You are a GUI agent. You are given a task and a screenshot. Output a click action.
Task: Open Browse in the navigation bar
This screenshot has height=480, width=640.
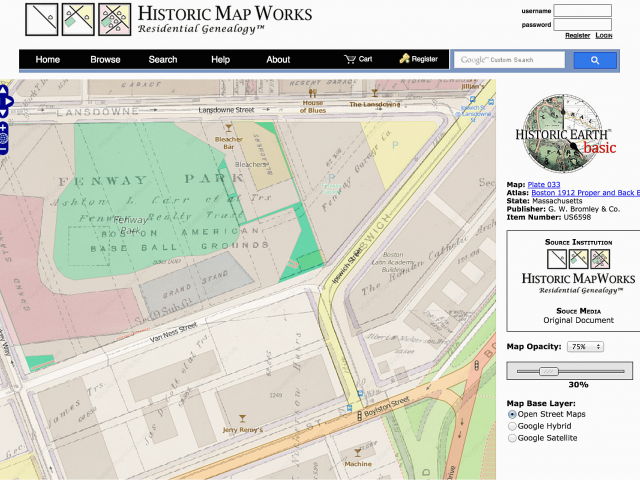[x=105, y=60]
